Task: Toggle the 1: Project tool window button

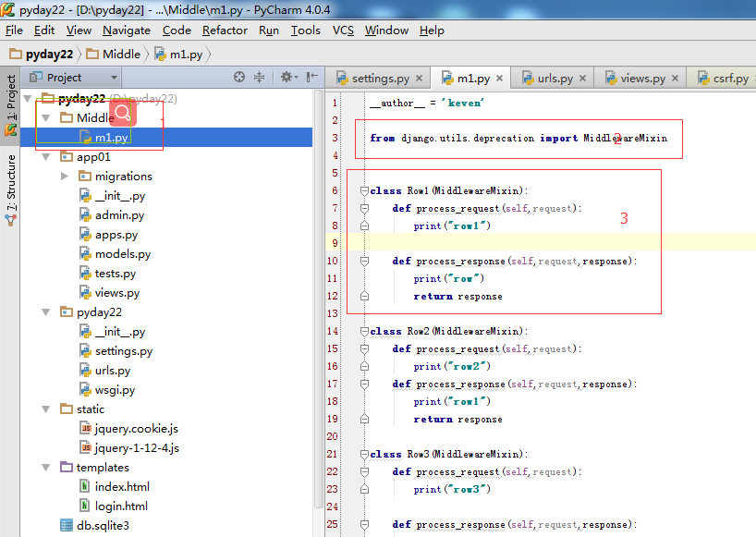Action: 11,104
